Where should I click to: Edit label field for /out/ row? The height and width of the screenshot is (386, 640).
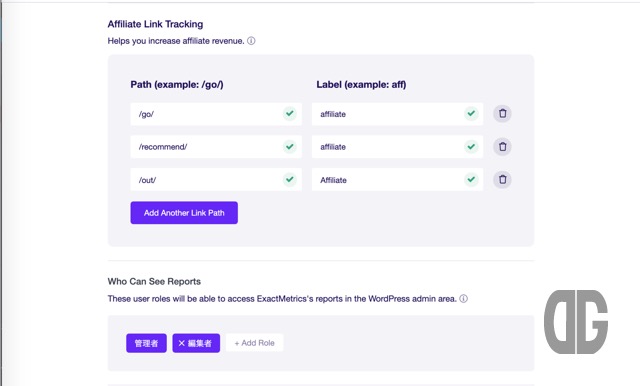[397, 180]
